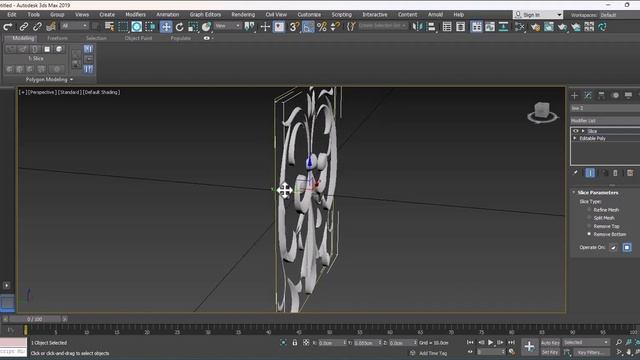Screen dimensions: 640x360
Task: Toggle the modeling Ribbon icon
Action: [476, 27]
